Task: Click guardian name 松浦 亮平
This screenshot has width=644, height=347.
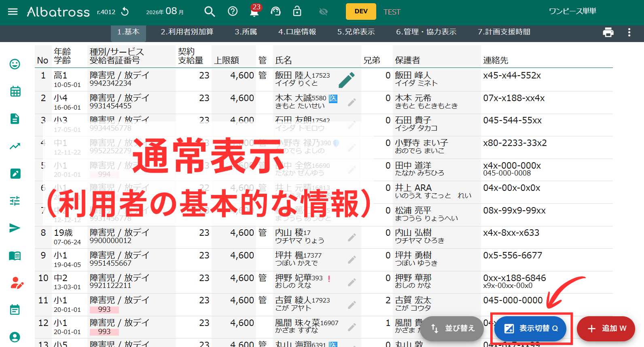Action: click(x=413, y=210)
